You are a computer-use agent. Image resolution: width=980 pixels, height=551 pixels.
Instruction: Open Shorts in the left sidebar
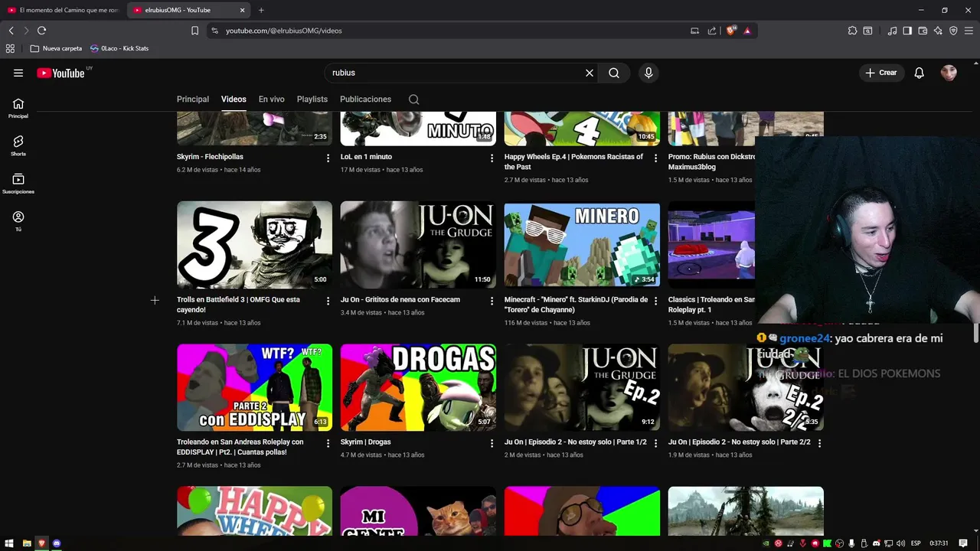[x=18, y=145]
